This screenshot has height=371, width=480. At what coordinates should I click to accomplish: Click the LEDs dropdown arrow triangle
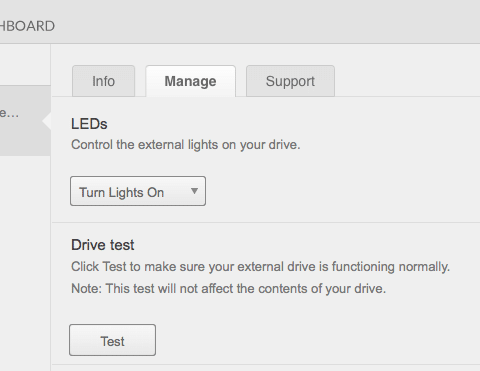[x=194, y=191]
